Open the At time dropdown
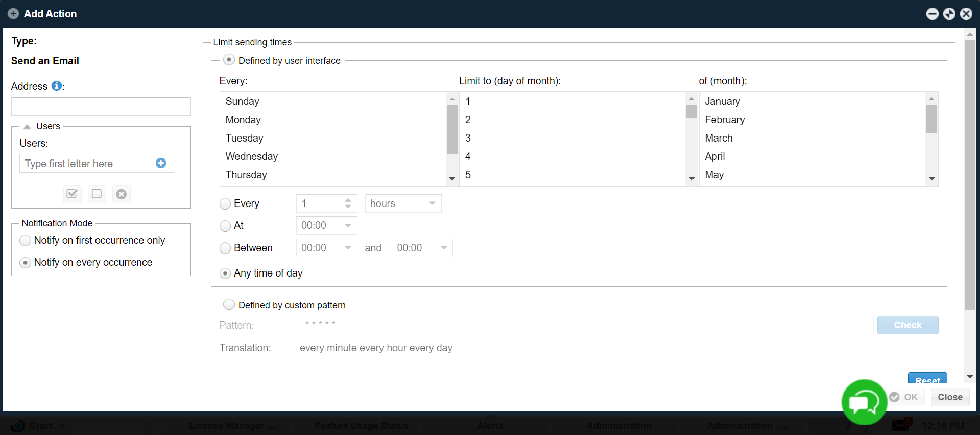The width and height of the screenshot is (980, 435). click(326, 225)
